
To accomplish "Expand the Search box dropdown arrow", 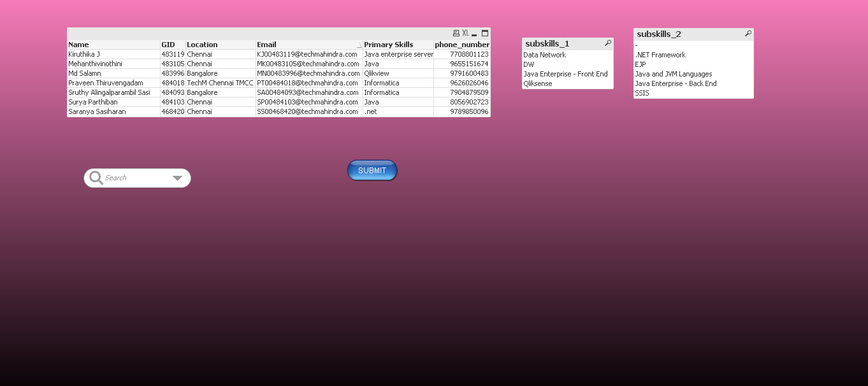I will tap(178, 178).
